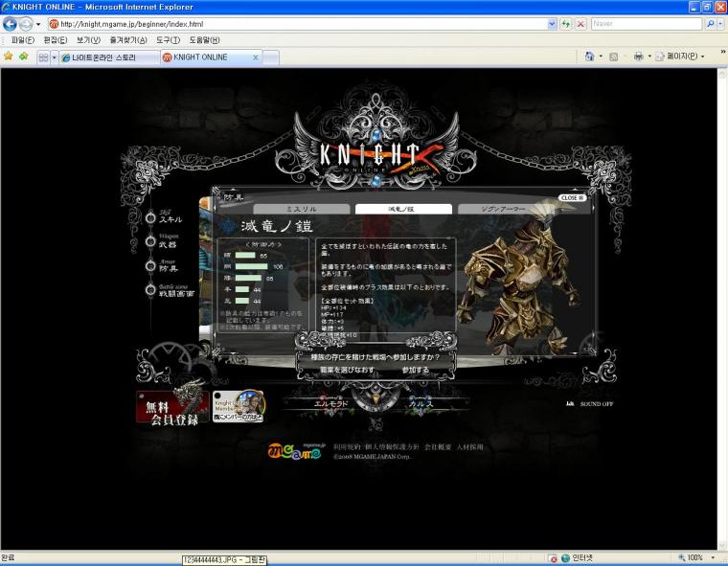Select the 滅竜ノ鎧 armor tab
The image size is (728, 566).
click(x=403, y=210)
